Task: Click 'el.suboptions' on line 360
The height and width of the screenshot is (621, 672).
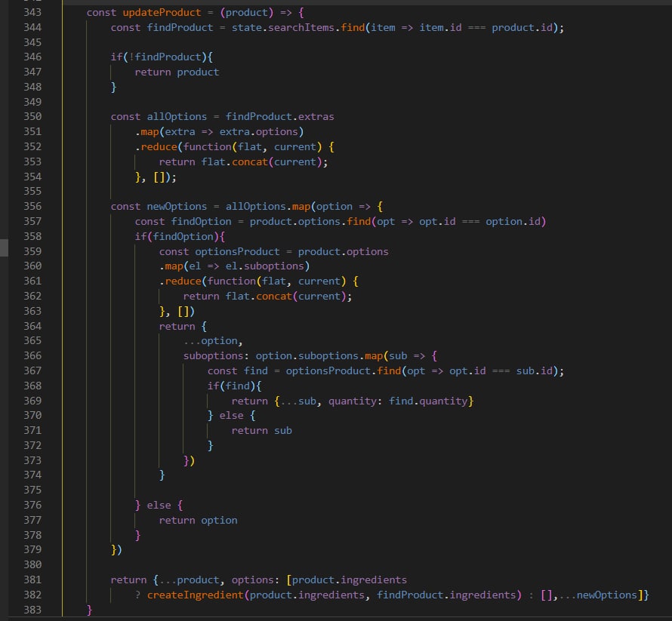Action: [x=264, y=266]
